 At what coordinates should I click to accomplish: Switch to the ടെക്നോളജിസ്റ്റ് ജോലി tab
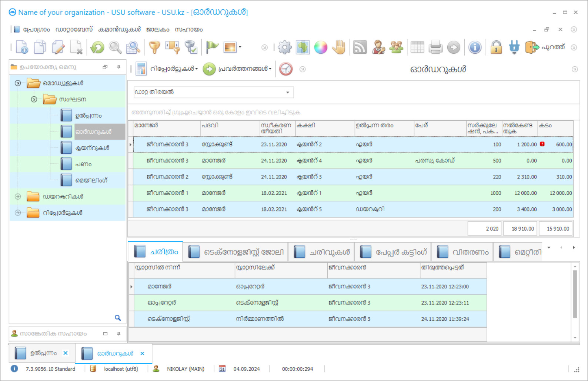coord(235,252)
